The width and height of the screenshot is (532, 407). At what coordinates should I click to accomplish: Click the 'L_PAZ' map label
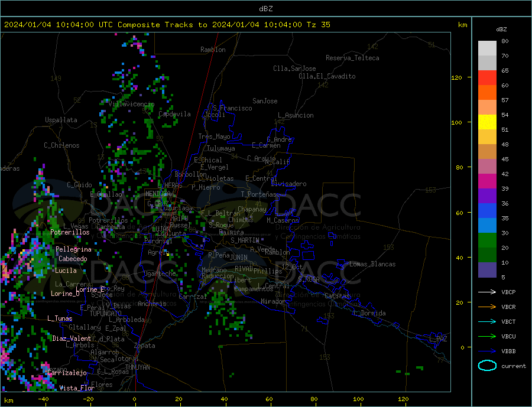click(438, 339)
